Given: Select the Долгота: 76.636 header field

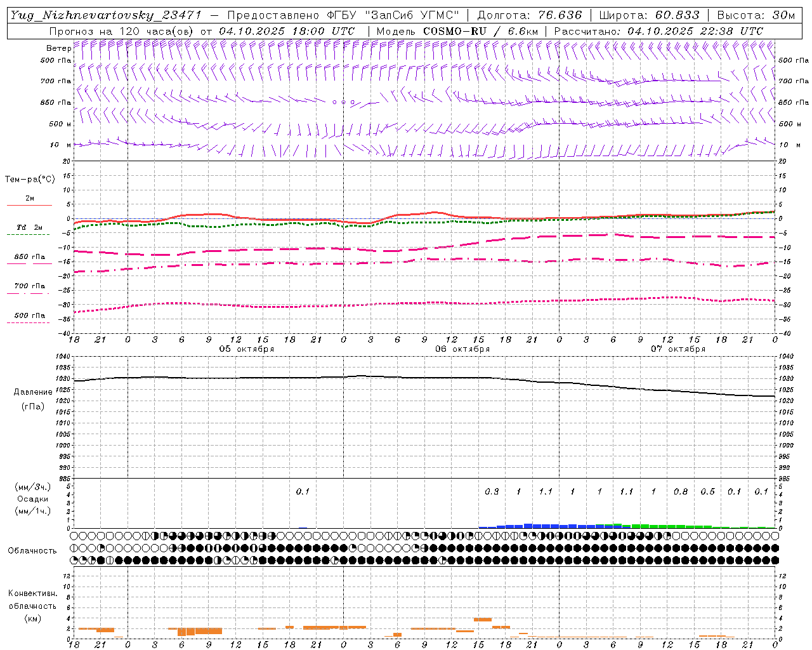Looking at the screenshot, I should pyautogui.click(x=529, y=15).
